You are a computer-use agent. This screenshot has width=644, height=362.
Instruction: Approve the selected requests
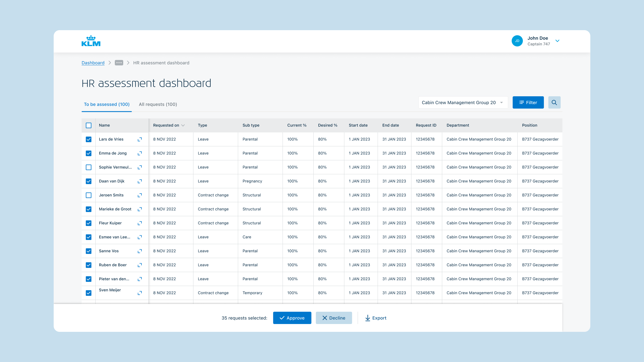click(292, 318)
